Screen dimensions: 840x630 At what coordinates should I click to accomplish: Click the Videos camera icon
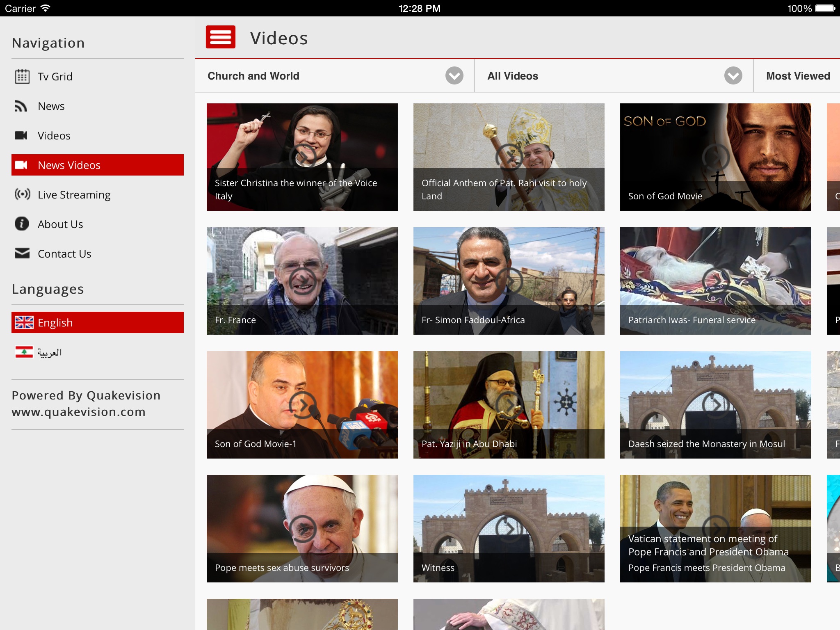[x=21, y=135]
